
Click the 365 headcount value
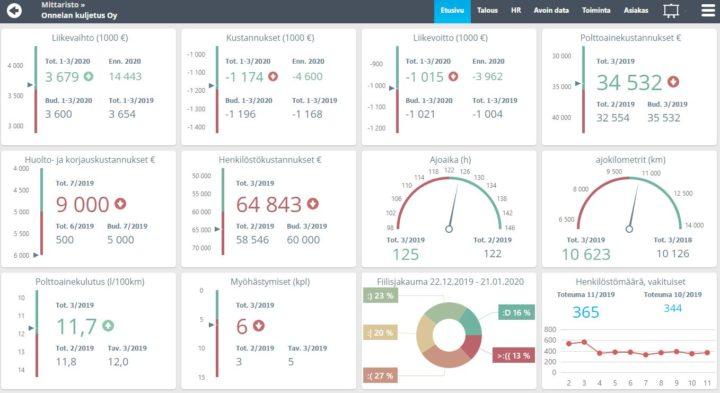[585, 312]
